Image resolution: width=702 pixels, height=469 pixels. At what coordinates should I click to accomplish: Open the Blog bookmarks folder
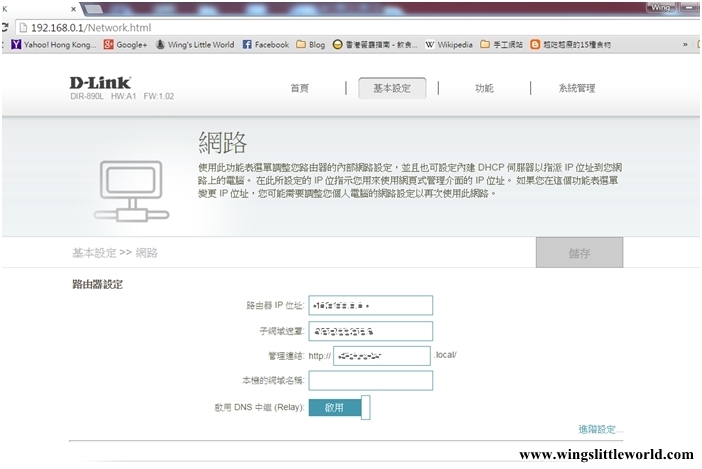tap(311, 45)
